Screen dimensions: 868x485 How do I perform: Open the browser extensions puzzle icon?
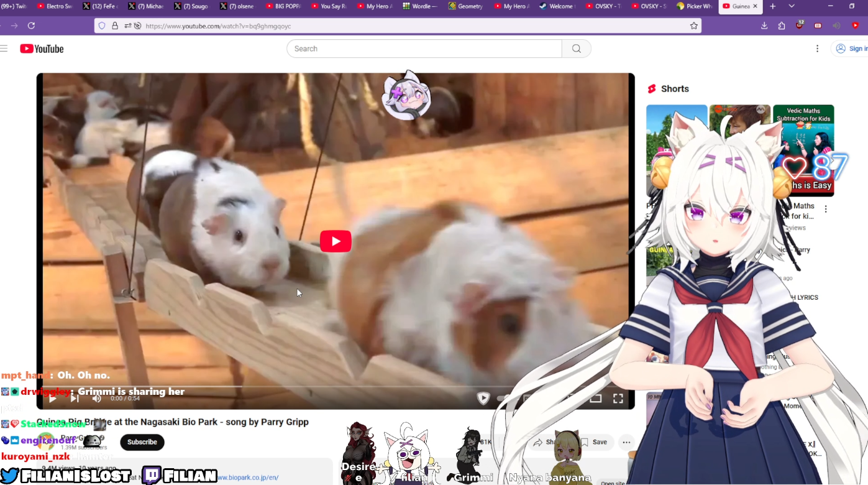click(x=782, y=25)
